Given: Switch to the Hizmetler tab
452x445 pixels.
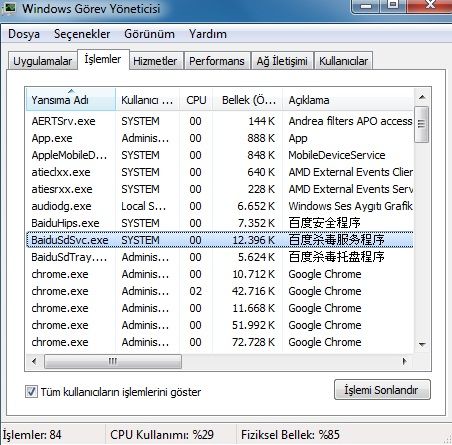Looking at the screenshot, I should [155, 61].
